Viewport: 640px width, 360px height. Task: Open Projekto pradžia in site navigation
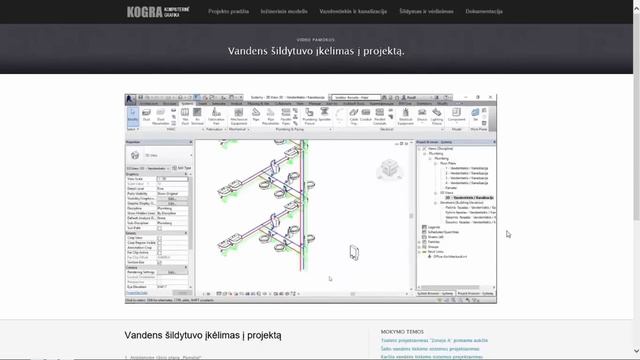(x=229, y=11)
